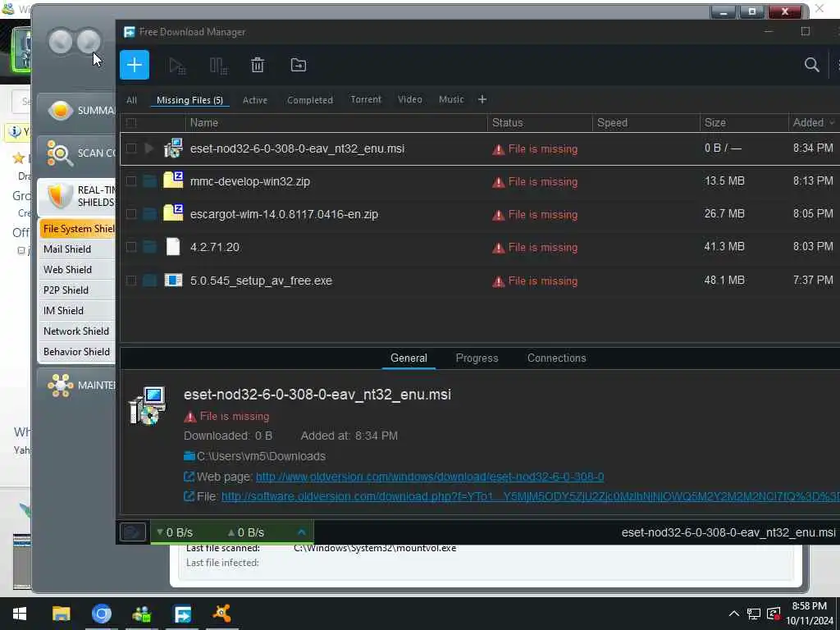
Task: Click the installer file icon of eset-nod32 msi row
Action: pyautogui.click(x=173, y=148)
